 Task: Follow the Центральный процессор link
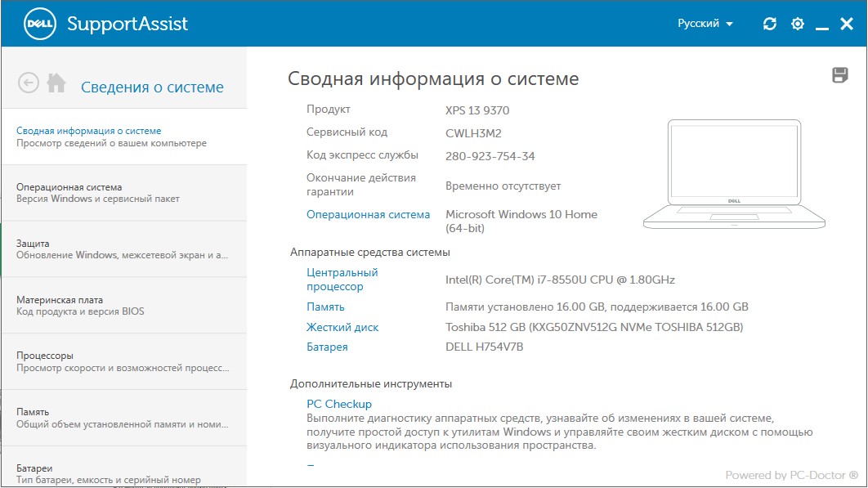pyautogui.click(x=342, y=280)
